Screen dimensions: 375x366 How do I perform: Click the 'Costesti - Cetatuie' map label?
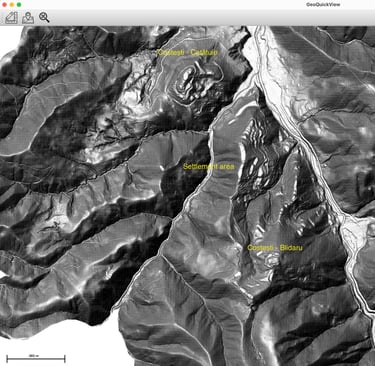tap(188, 53)
